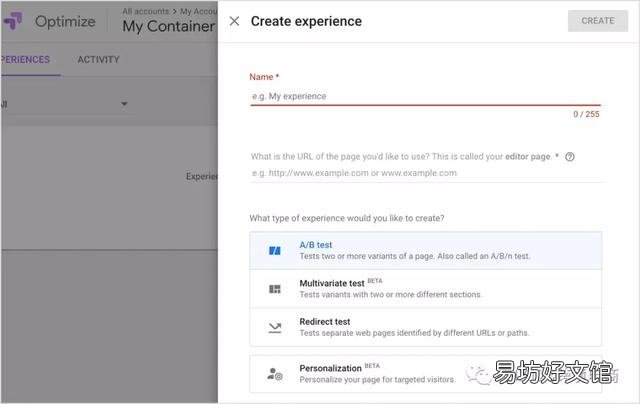640x404 pixels.
Task: Click the editor page URL field
Action: [x=425, y=173]
